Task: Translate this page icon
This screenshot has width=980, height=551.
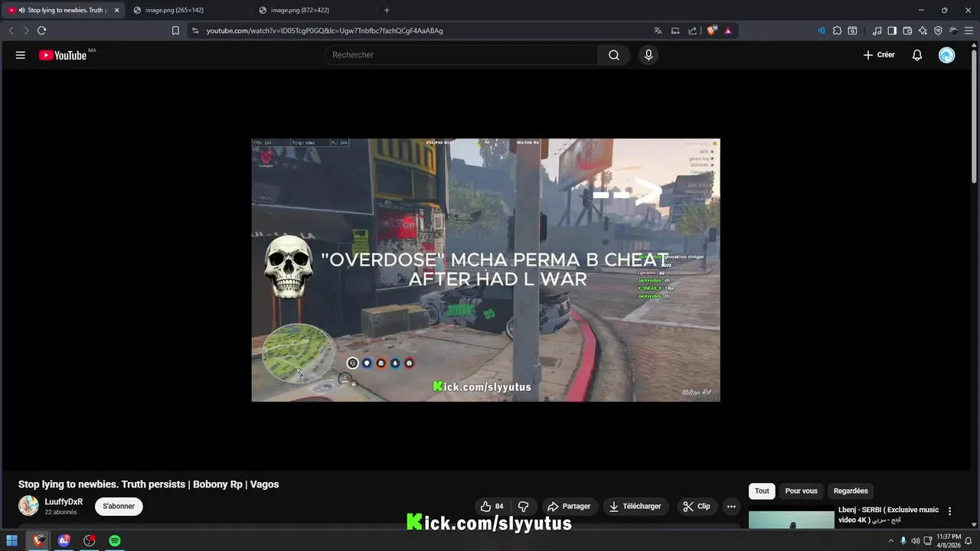Action: pos(658,31)
